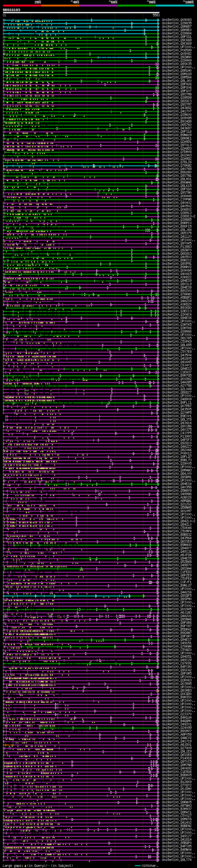Click the label UniRef100_B9RPC0

click(177, 223)
